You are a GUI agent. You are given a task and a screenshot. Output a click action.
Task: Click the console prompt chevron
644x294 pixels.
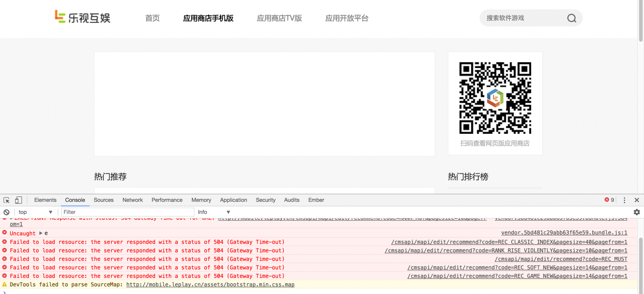pyautogui.click(x=4, y=292)
